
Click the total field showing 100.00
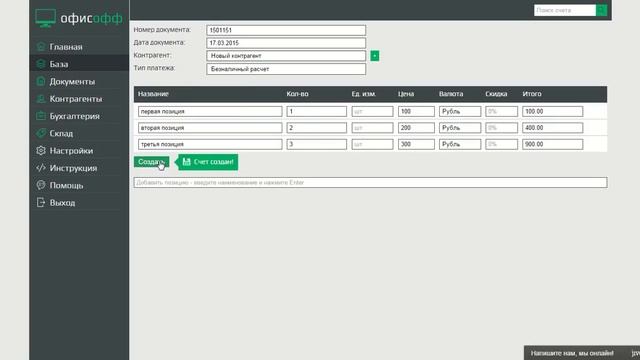click(553, 111)
